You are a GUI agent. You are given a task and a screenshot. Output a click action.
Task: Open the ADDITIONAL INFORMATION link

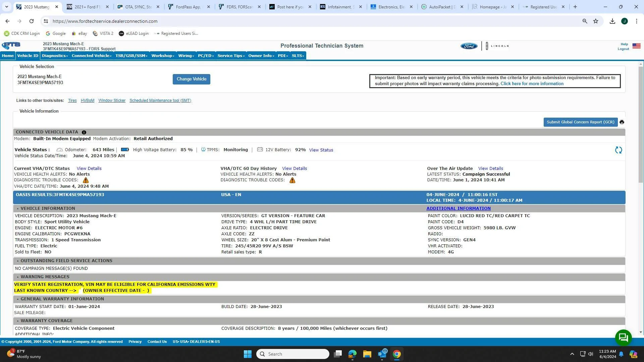459,208
